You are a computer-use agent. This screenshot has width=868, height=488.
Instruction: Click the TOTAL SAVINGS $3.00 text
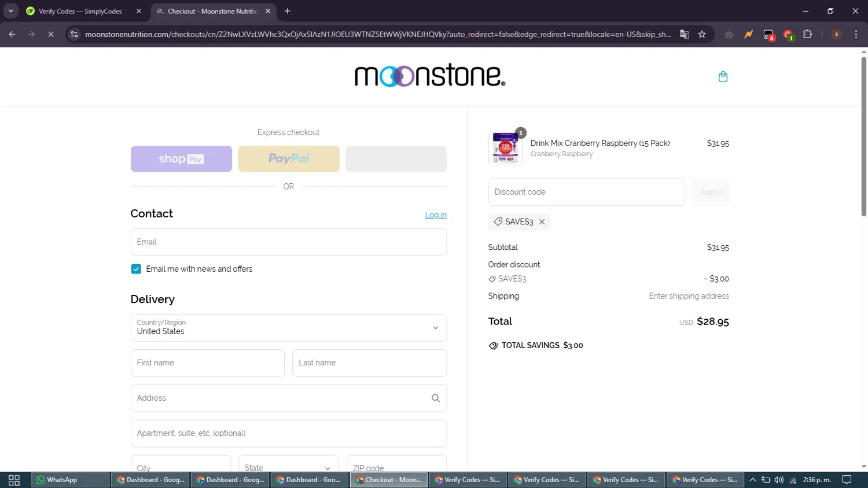[x=542, y=346]
